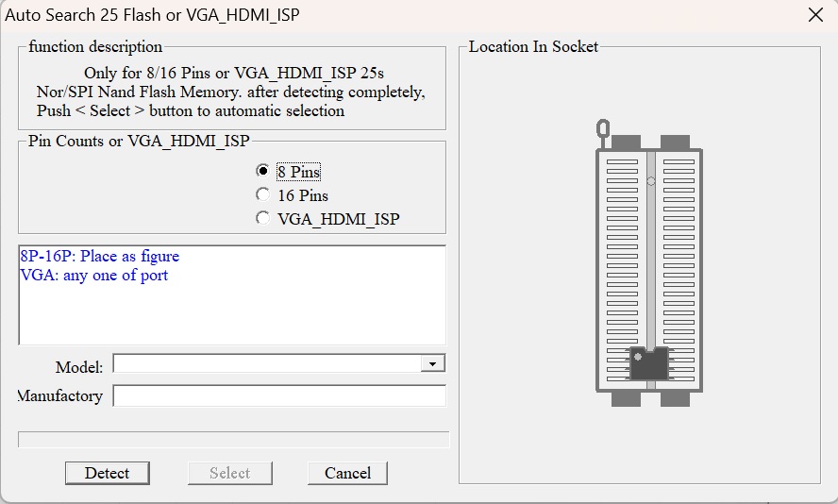The height and width of the screenshot is (504, 838).
Task: Expand the Model dropdown arrow
Action: click(432, 364)
